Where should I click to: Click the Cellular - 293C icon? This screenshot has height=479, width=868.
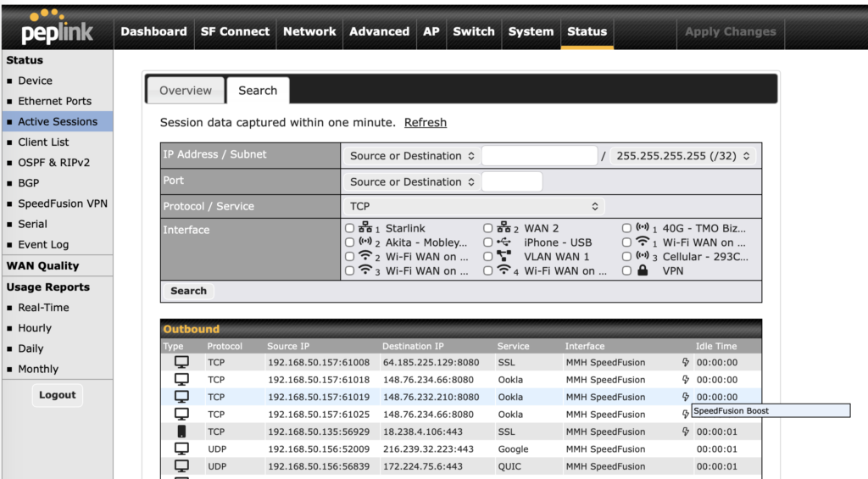click(x=643, y=256)
